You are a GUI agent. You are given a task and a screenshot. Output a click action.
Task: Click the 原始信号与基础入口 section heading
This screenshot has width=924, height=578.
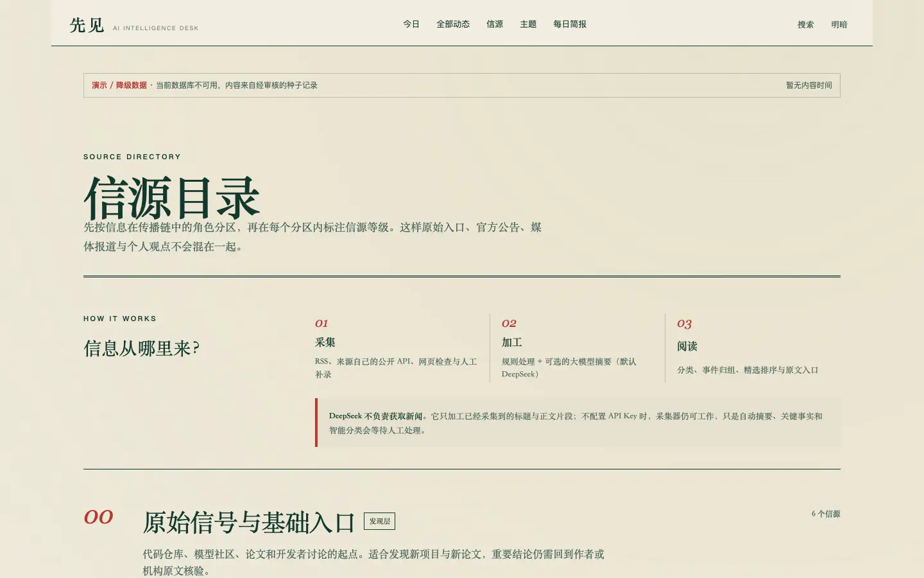249,523
